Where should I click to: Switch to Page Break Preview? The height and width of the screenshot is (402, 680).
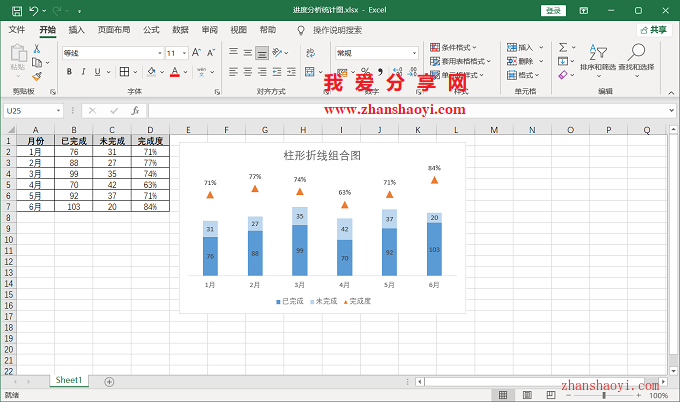(x=551, y=395)
